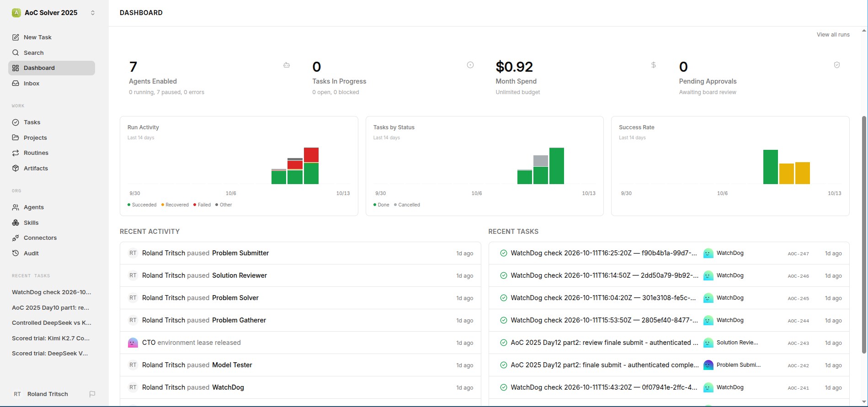This screenshot has width=868, height=407.
Task: Open the Tasks section
Action: pos(52,122)
